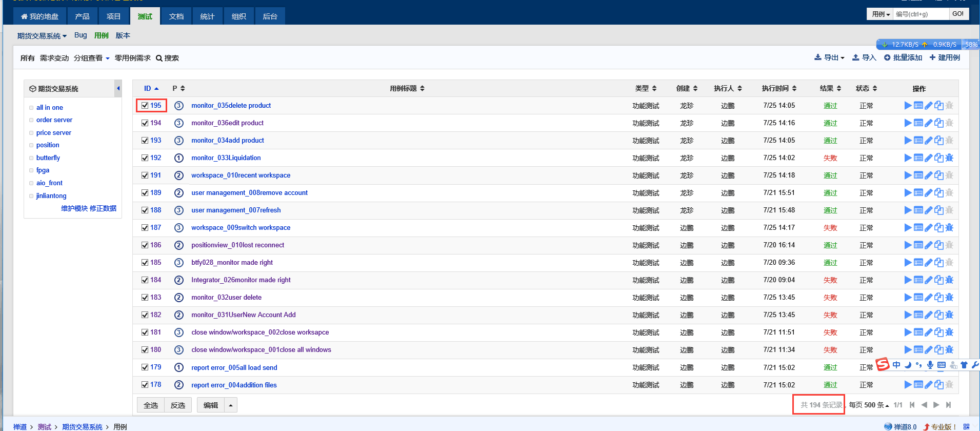Switch to the 项目 main tab
The width and height of the screenshot is (980, 431).
point(113,16)
